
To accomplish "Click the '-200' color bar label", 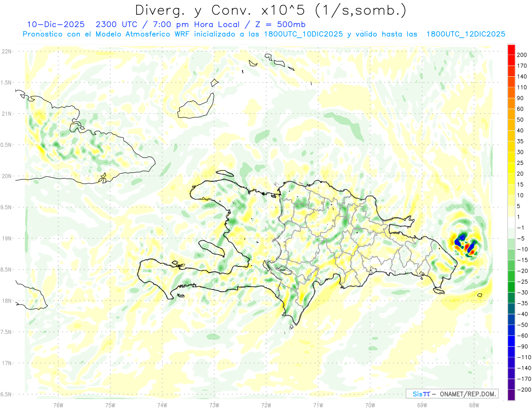I will coord(524,390).
